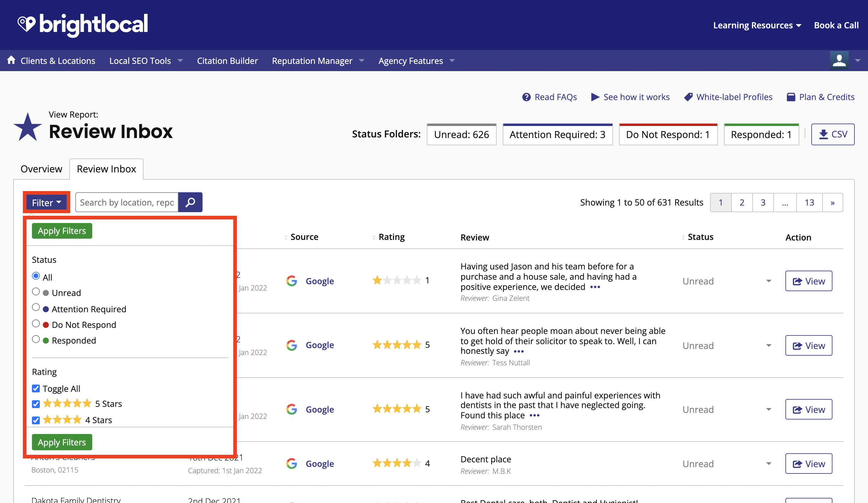Open the Filter dropdown button
This screenshot has height=503, width=868.
46,202
